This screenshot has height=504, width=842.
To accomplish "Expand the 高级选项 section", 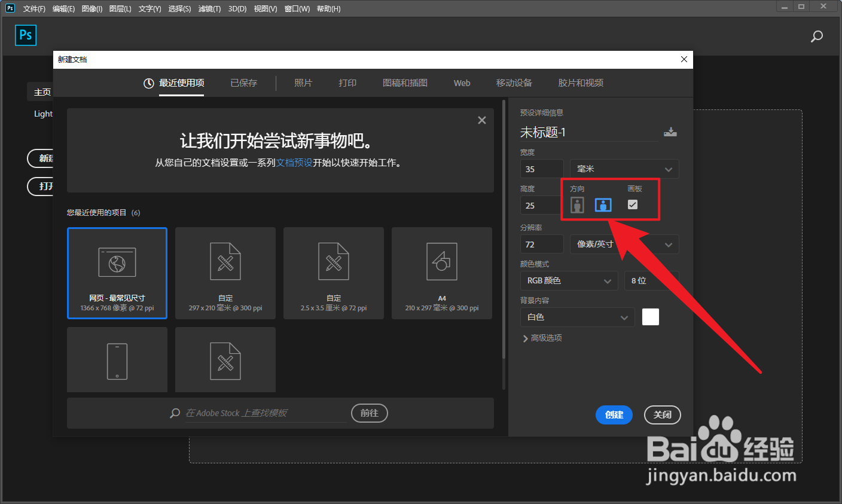I will point(542,338).
